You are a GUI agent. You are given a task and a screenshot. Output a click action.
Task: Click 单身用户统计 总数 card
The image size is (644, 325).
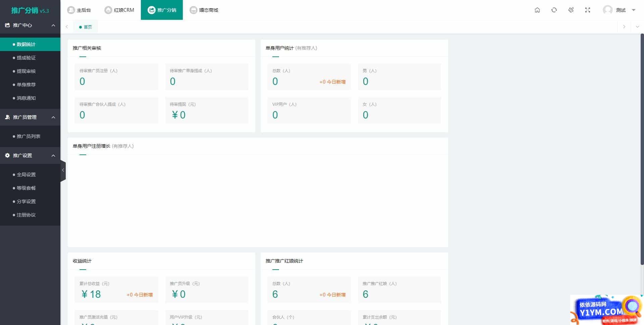tap(309, 77)
